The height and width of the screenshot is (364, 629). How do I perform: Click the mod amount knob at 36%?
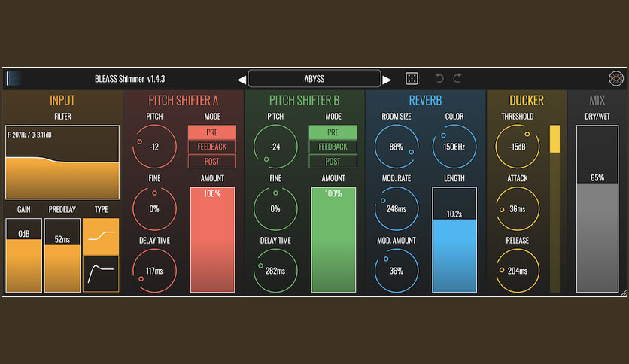(x=397, y=271)
